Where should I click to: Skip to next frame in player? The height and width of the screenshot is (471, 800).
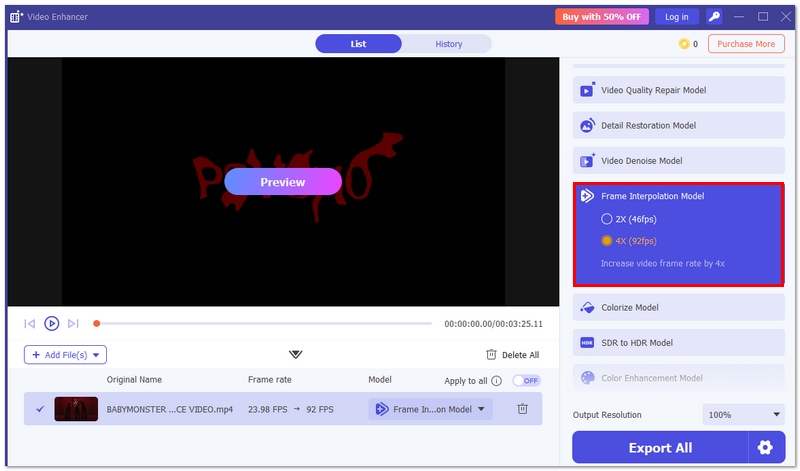pyautogui.click(x=73, y=324)
